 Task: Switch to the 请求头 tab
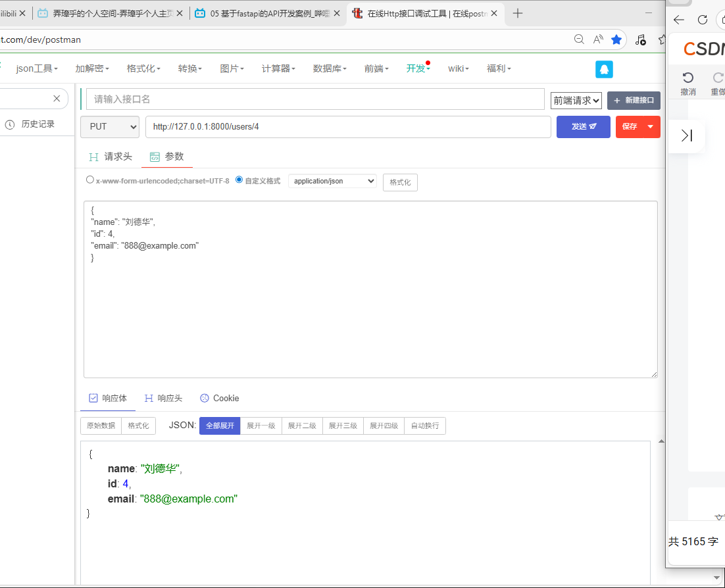click(111, 157)
